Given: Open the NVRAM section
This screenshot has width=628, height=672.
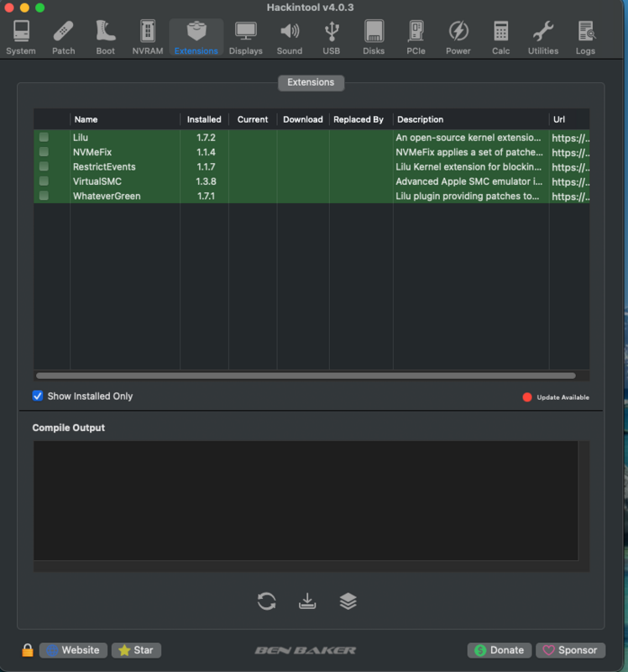Looking at the screenshot, I should [148, 38].
